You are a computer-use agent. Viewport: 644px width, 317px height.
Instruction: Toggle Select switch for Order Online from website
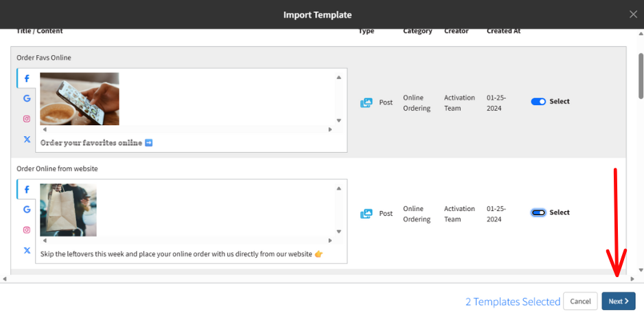tap(538, 212)
